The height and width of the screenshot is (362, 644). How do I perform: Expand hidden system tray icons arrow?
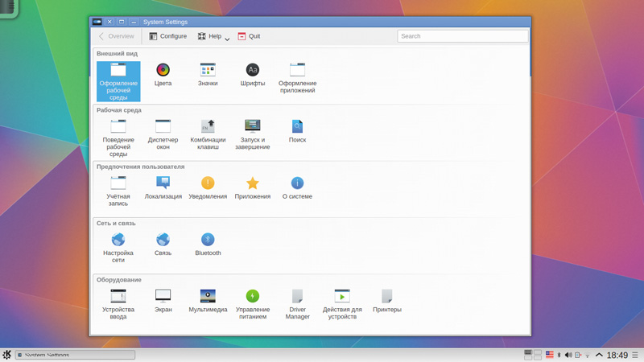[599, 355]
